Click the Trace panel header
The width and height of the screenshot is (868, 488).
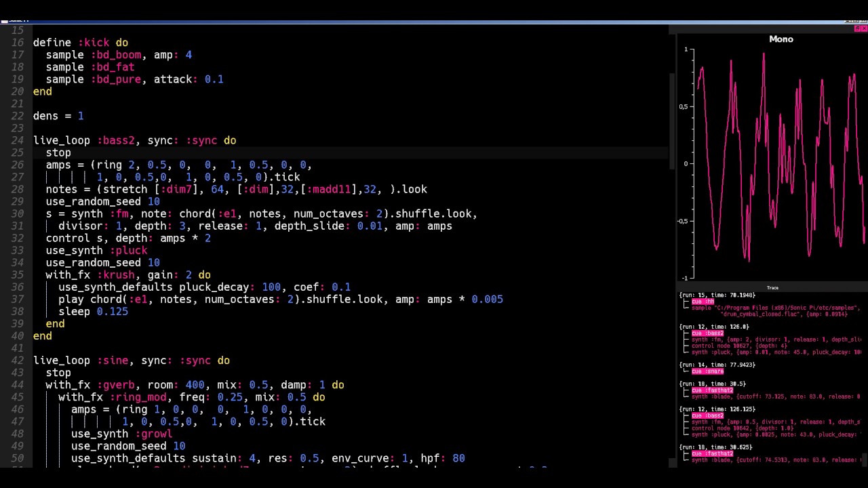[772, 287]
